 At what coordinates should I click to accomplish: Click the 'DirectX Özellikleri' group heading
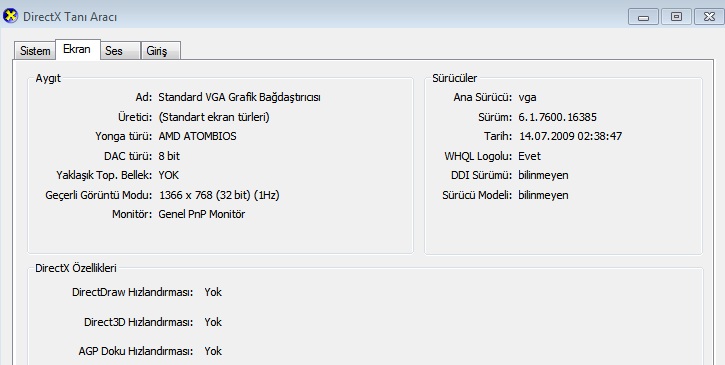tap(76, 268)
